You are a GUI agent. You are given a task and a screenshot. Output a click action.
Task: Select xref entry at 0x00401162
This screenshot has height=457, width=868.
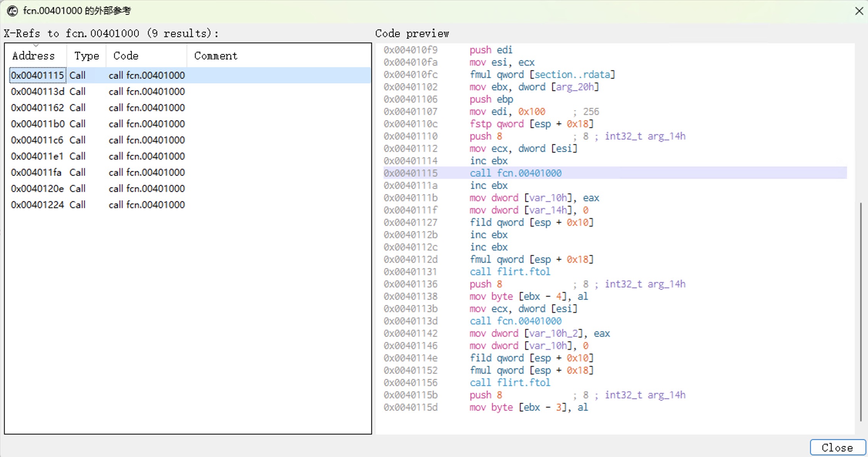coord(37,108)
